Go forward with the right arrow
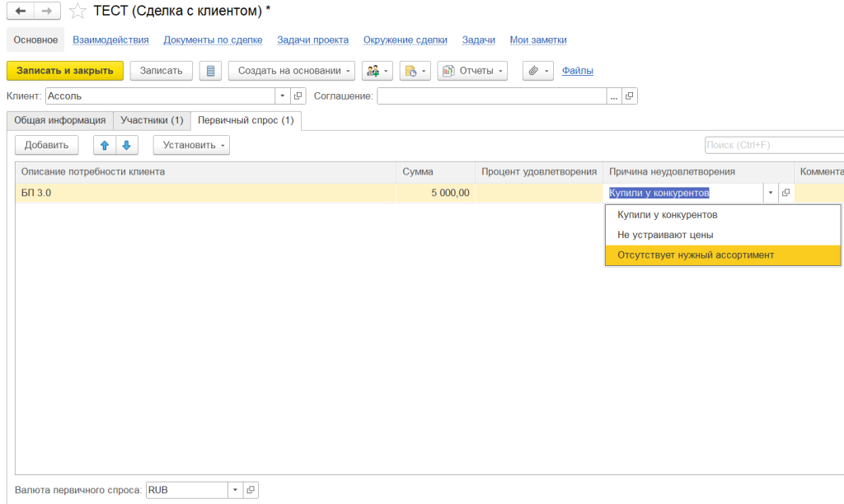 tap(47, 11)
